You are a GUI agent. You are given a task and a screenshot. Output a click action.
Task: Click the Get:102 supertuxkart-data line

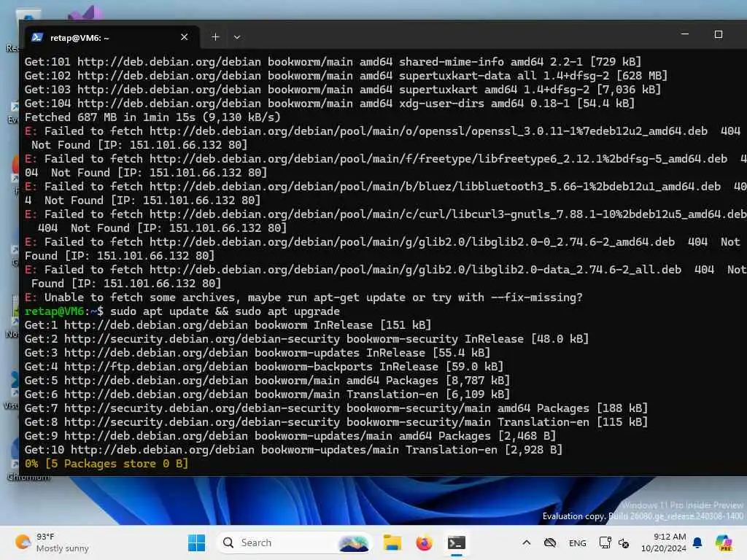tap(346, 76)
